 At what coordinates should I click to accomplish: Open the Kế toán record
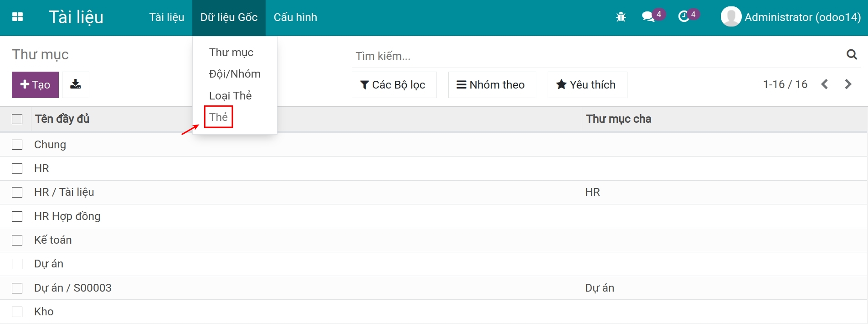53,240
